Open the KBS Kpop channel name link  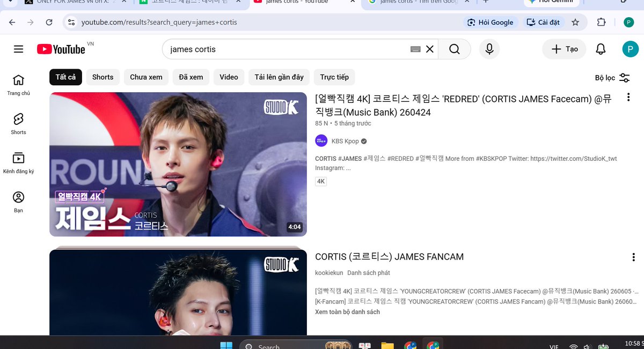point(345,142)
